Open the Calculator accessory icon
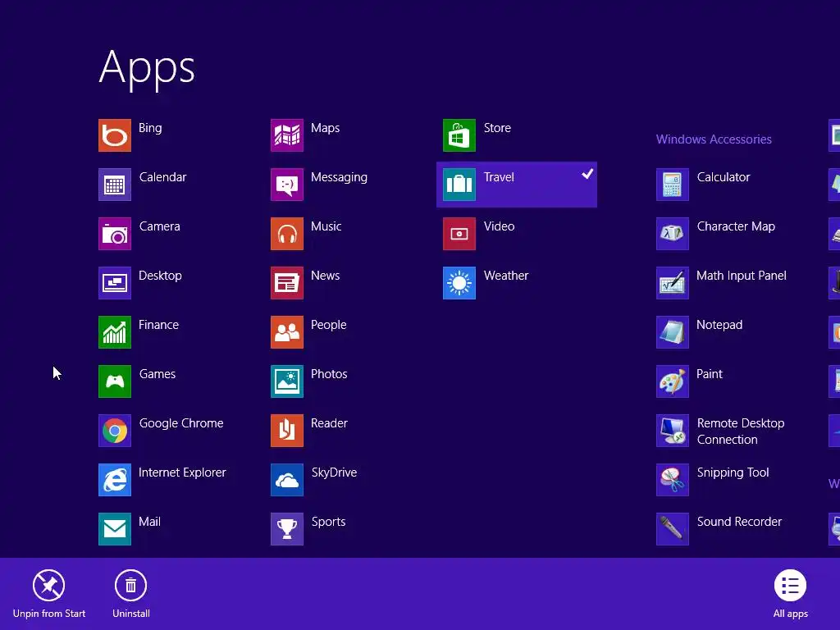This screenshot has height=630, width=840. coord(673,185)
